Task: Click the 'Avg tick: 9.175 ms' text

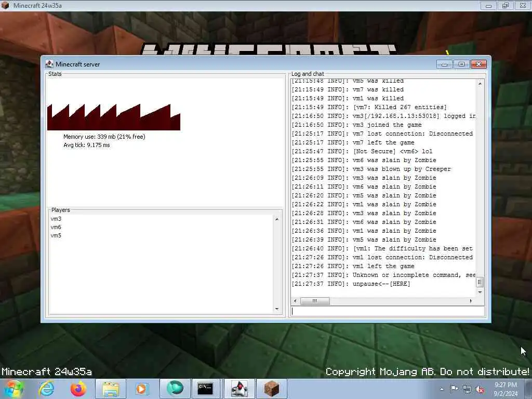Action: (x=87, y=145)
